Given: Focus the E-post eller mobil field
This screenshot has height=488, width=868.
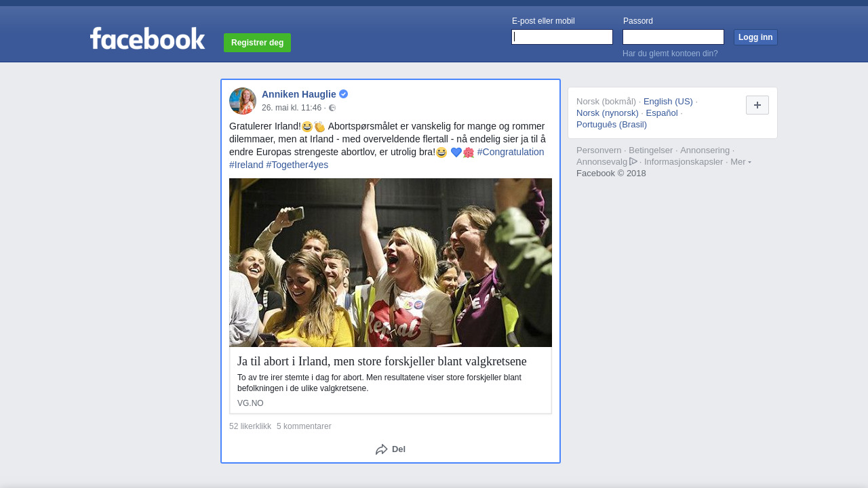Looking at the screenshot, I should [x=562, y=37].
